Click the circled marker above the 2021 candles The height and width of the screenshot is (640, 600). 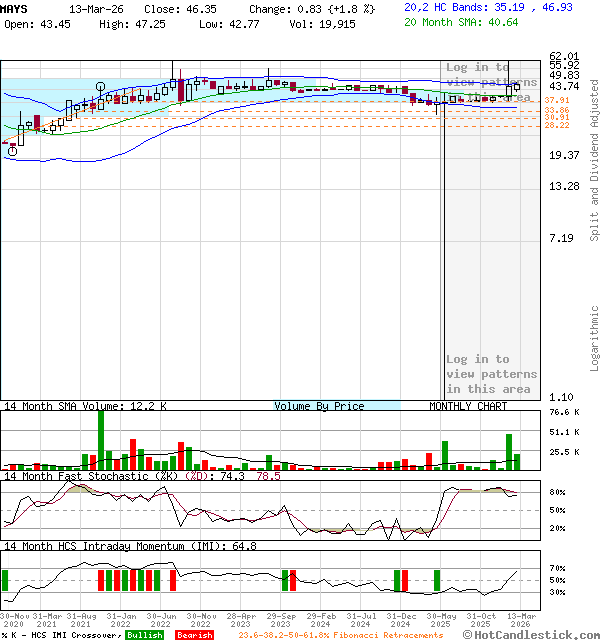[101, 87]
